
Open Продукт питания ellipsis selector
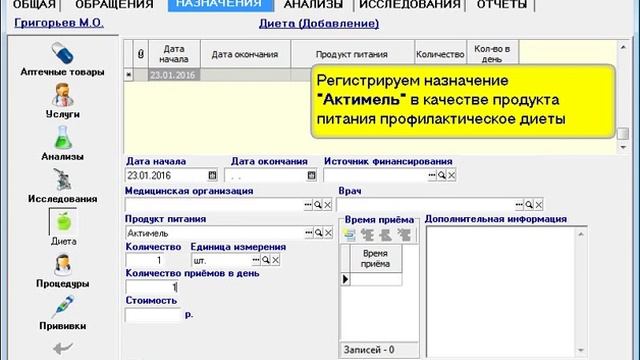pyautogui.click(x=309, y=233)
